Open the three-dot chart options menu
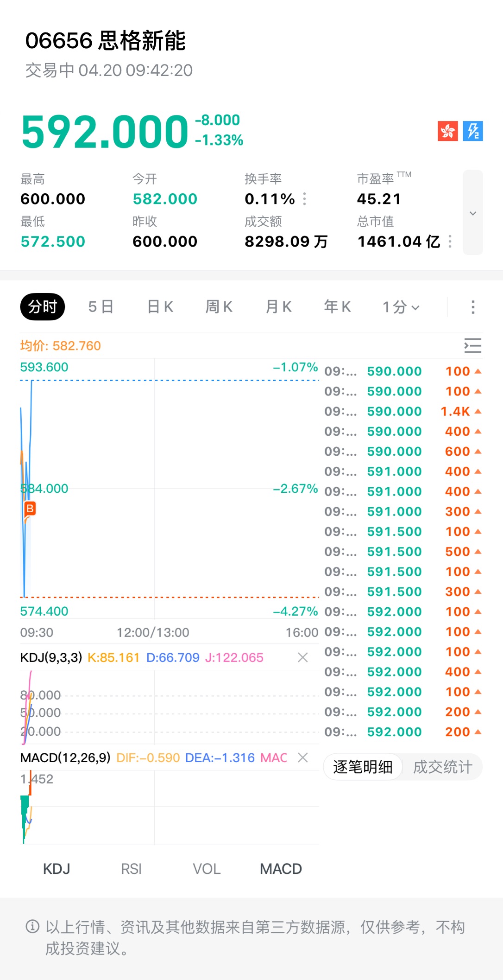This screenshot has width=503, height=980. 472,307
